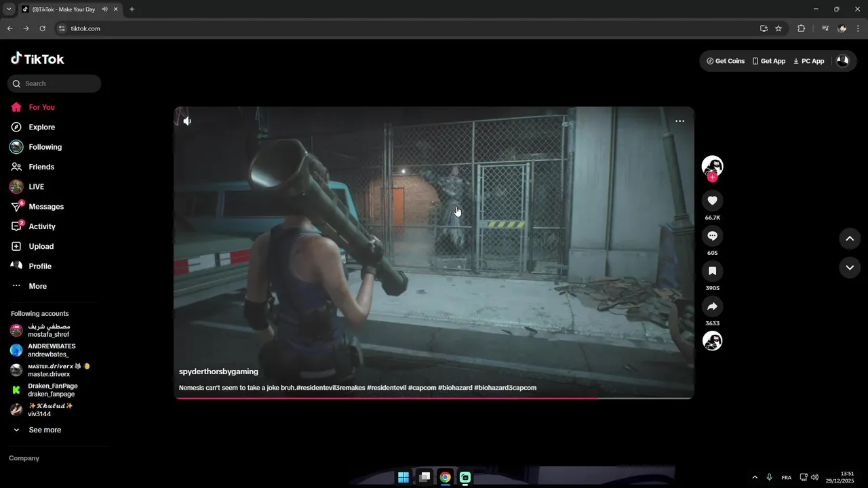The width and height of the screenshot is (868, 488).
Task: Open the Chrome three-dot menu
Action: click(858, 28)
